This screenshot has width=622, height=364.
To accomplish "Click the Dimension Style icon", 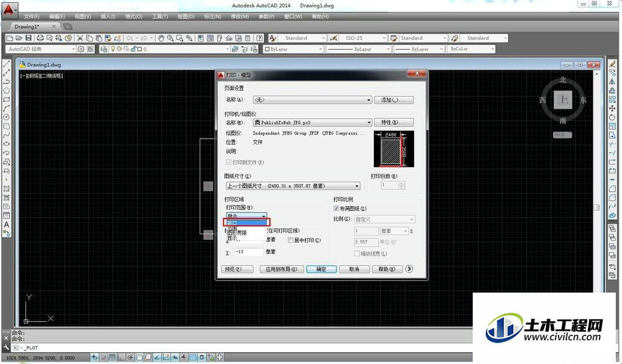I will click(333, 38).
